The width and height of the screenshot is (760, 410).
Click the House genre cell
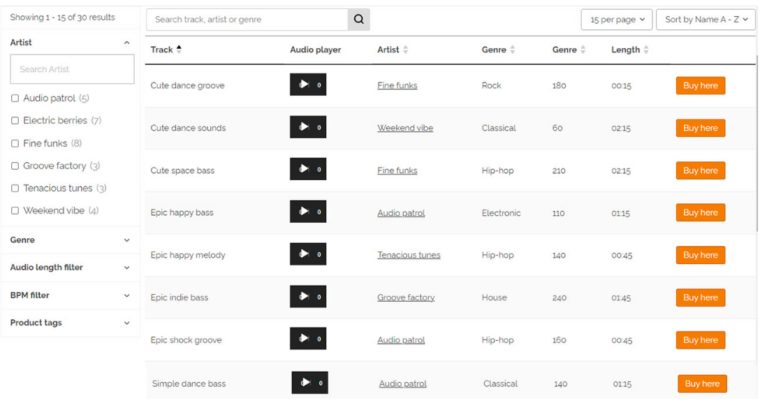point(494,298)
